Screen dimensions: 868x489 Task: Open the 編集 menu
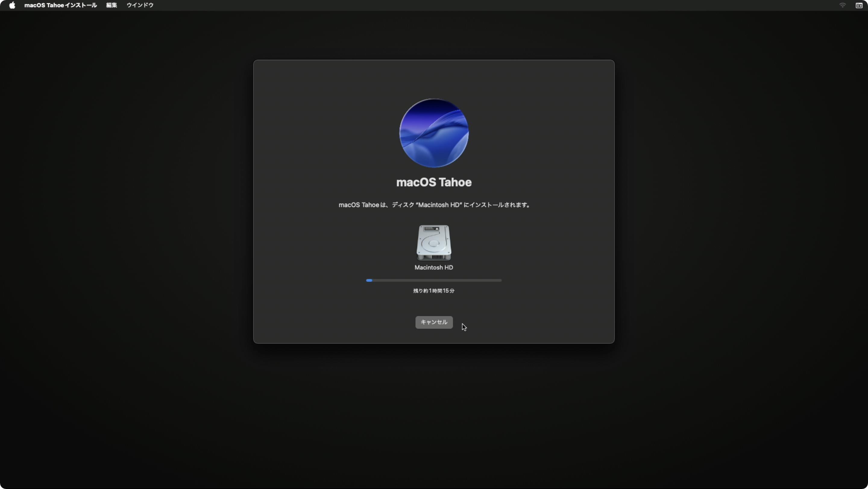click(x=112, y=5)
